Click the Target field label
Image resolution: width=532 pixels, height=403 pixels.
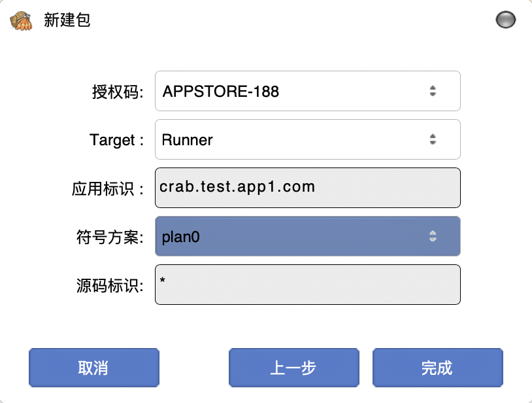click(x=116, y=140)
